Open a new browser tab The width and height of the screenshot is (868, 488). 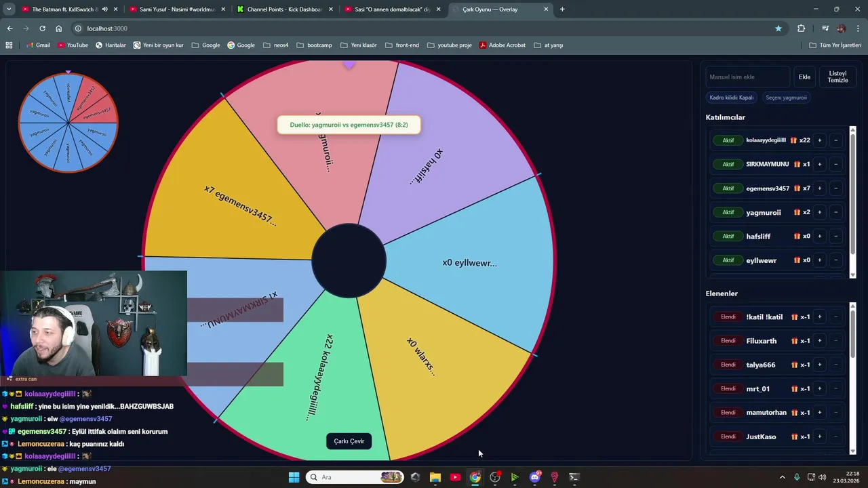click(562, 9)
